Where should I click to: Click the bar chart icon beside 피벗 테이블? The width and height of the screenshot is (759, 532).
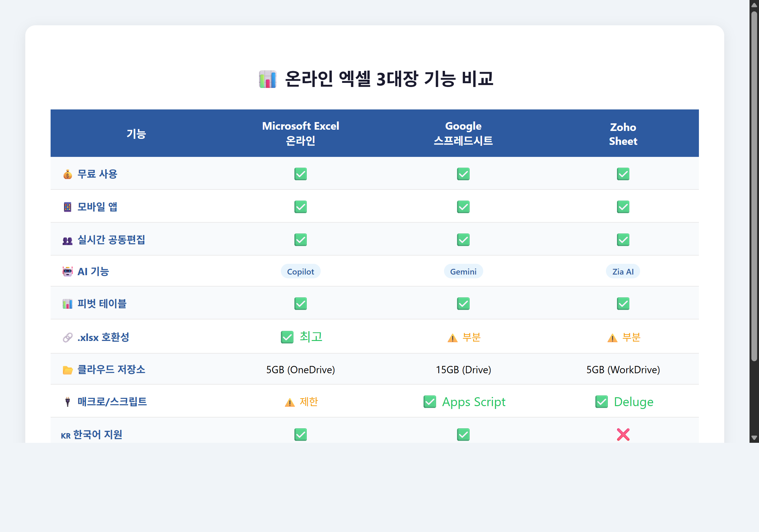[67, 304]
